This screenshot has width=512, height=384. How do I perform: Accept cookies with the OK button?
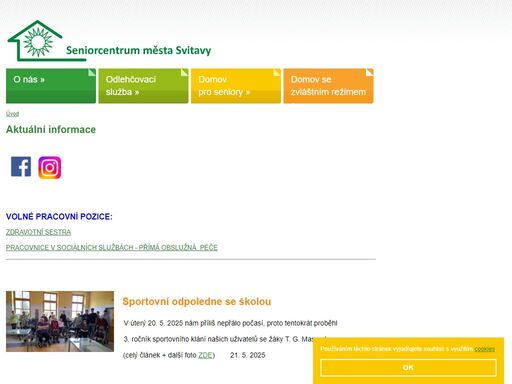point(408,367)
